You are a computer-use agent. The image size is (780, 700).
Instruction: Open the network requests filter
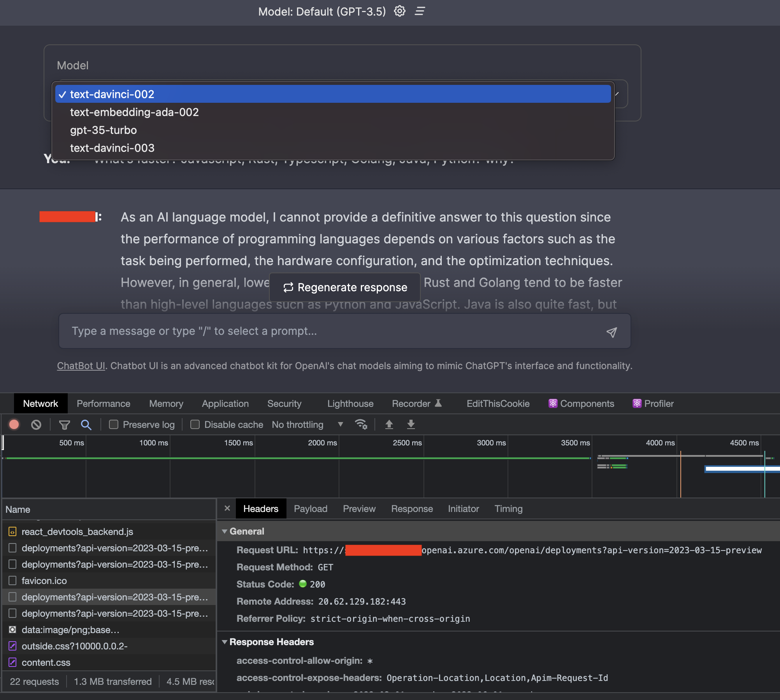click(64, 424)
